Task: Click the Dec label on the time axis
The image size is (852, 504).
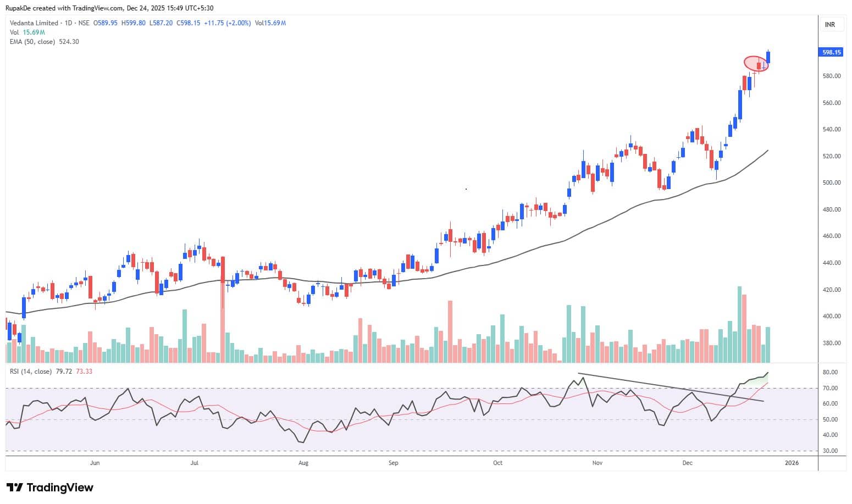Action: pyautogui.click(x=687, y=463)
